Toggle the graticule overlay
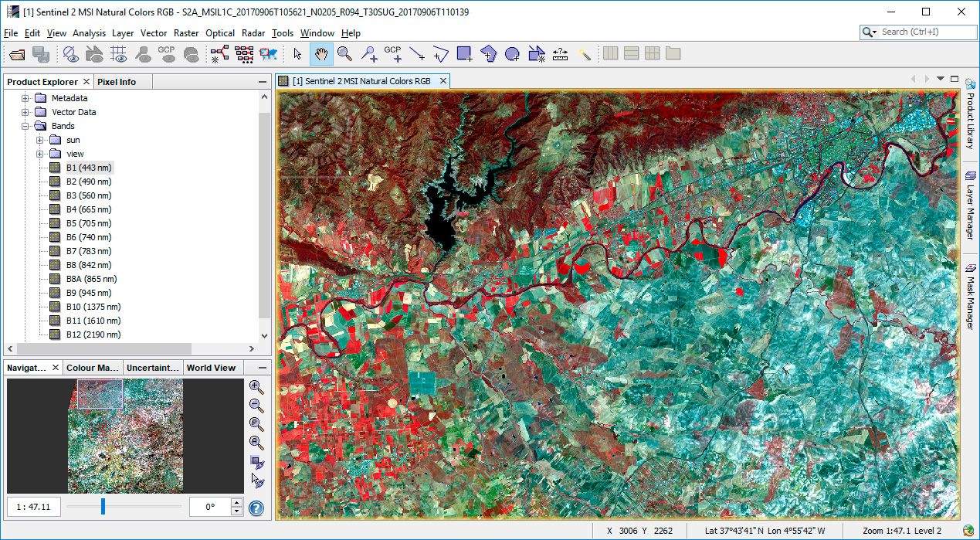 [118, 54]
